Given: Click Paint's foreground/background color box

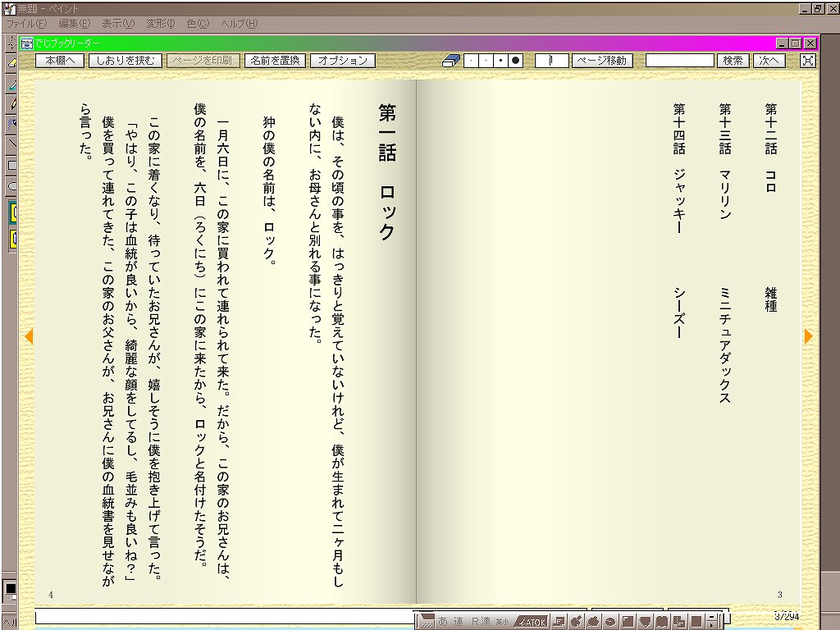Looking at the screenshot, I should point(10,592).
